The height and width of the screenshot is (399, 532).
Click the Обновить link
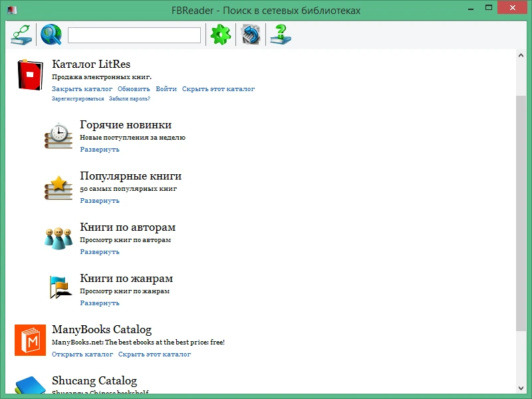(x=134, y=89)
